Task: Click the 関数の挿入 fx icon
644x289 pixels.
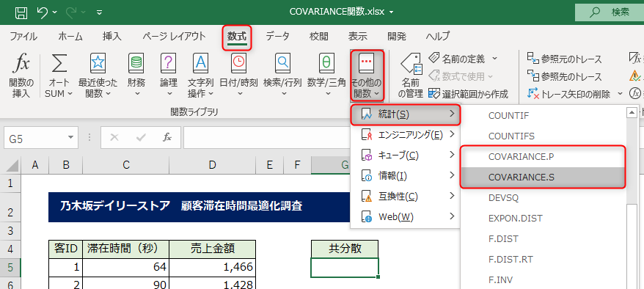Action: (21, 64)
